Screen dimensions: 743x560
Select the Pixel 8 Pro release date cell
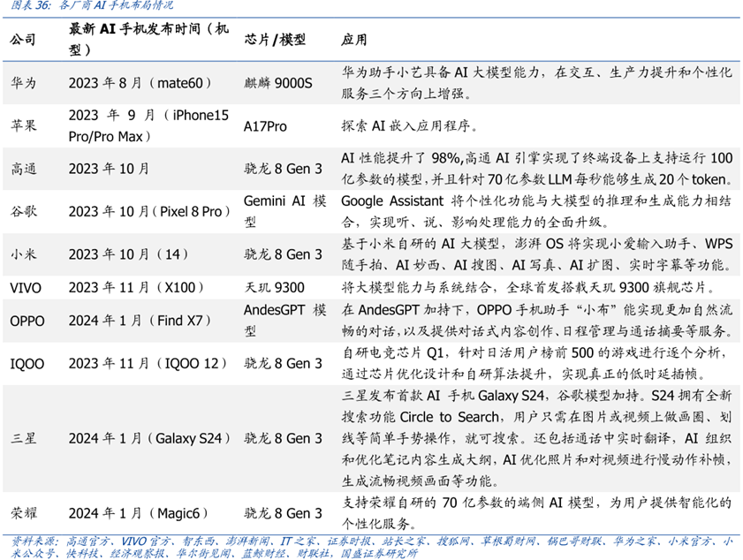point(148,211)
